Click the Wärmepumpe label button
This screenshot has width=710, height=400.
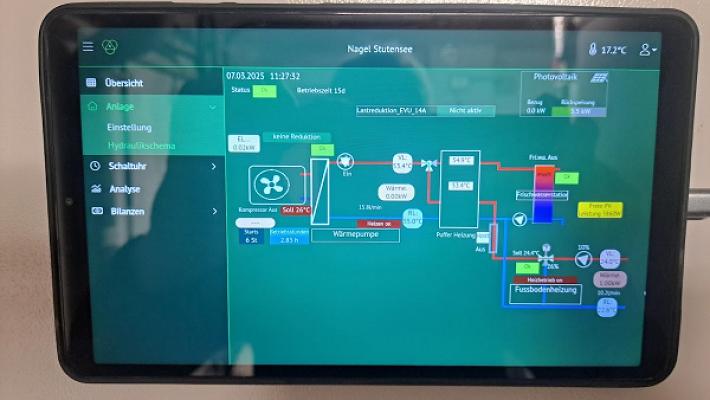click(x=348, y=234)
